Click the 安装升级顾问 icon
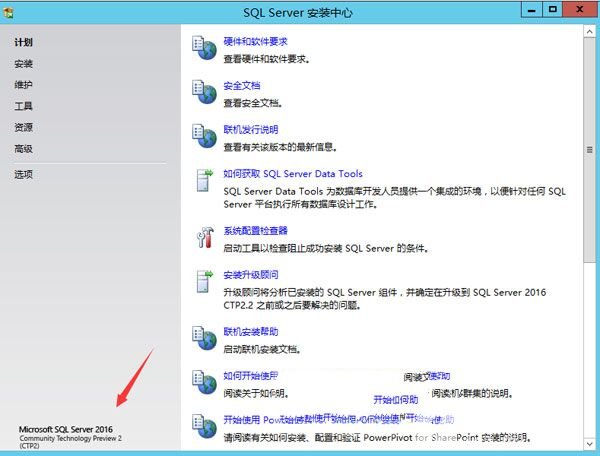Image resolution: width=600 pixels, height=456 pixels. pyautogui.click(x=203, y=281)
